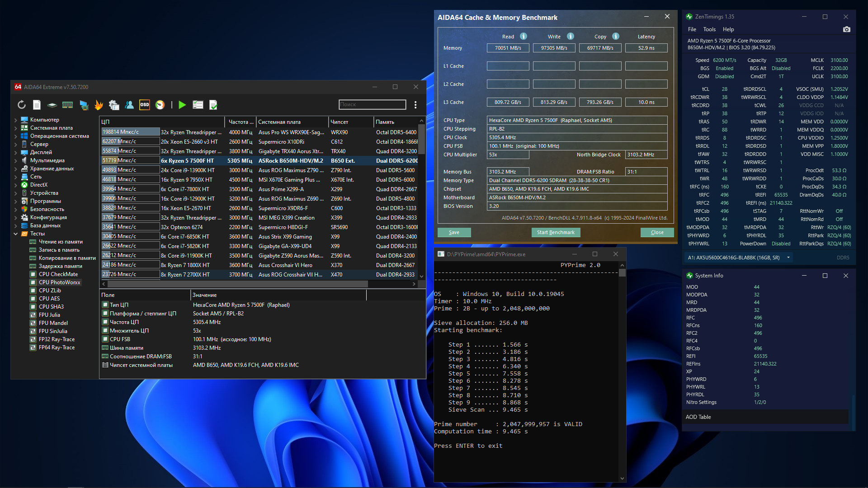This screenshot has width=868, height=488.
Task: Expand the Компьютер tree node
Action: (16, 120)
